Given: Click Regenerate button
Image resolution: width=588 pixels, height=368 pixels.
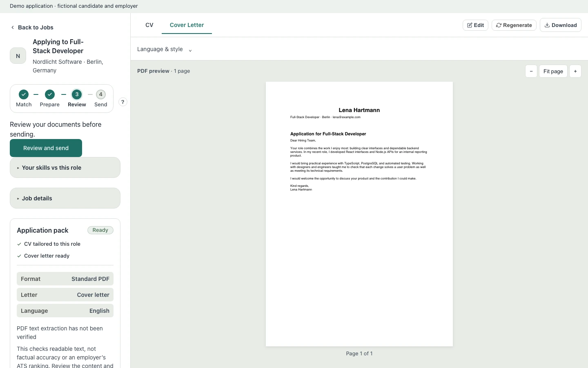Looking at the screenshot, I should 514,25.
